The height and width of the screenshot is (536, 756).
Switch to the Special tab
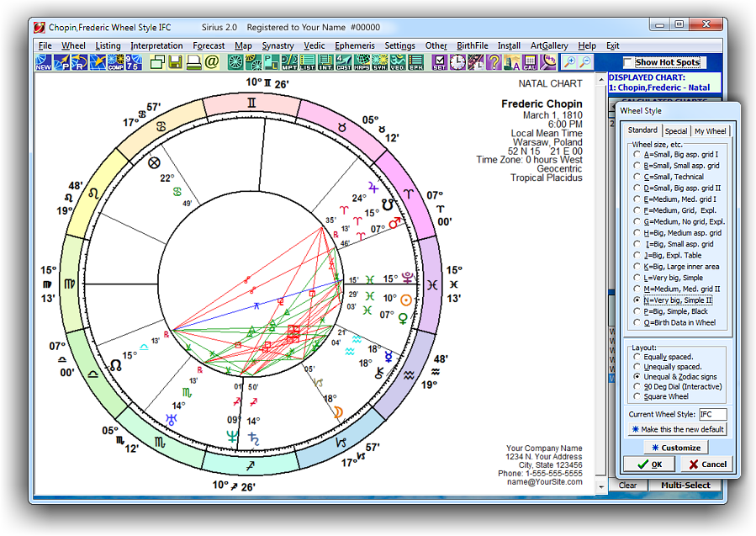click(676, 130)
